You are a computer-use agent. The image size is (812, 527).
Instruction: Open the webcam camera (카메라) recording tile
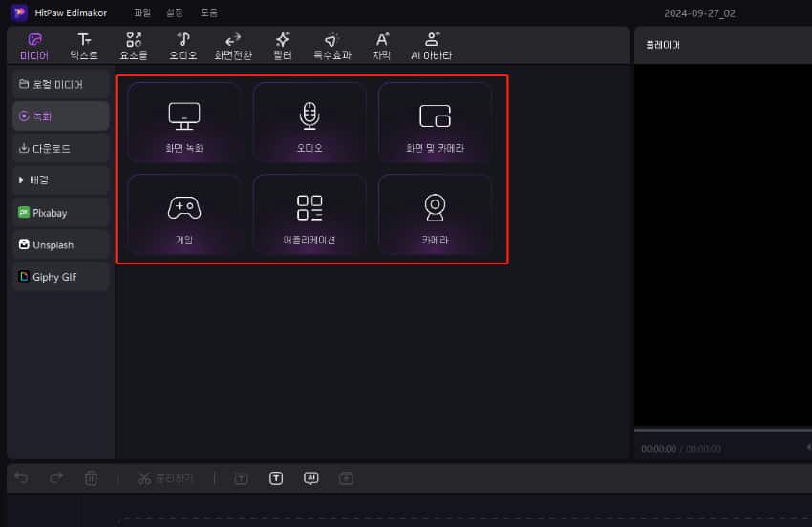click(x=435, y=214)
